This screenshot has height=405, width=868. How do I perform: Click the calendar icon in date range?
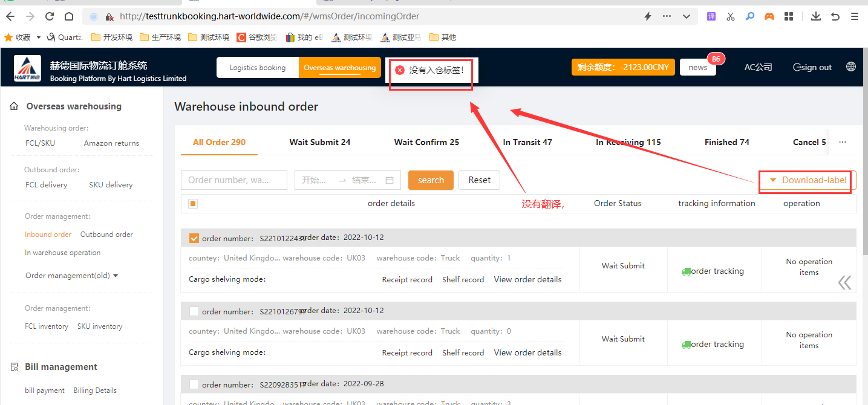tap(389, 180)
